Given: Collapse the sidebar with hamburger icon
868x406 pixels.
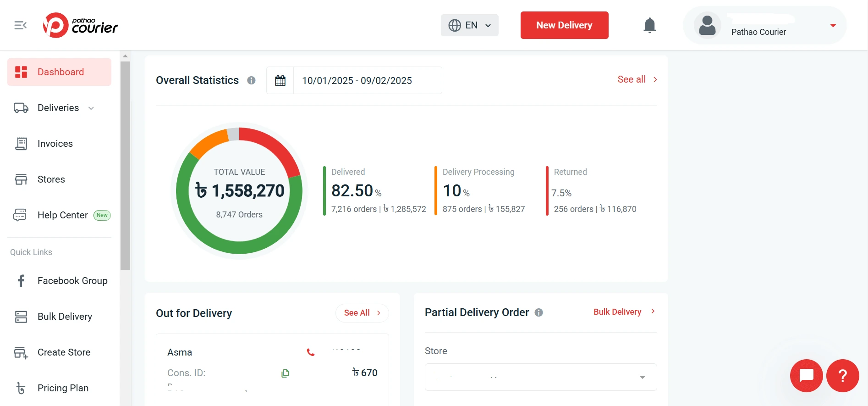Looking at the screenshot, I should pyautogui.click(x=21, y=25).
